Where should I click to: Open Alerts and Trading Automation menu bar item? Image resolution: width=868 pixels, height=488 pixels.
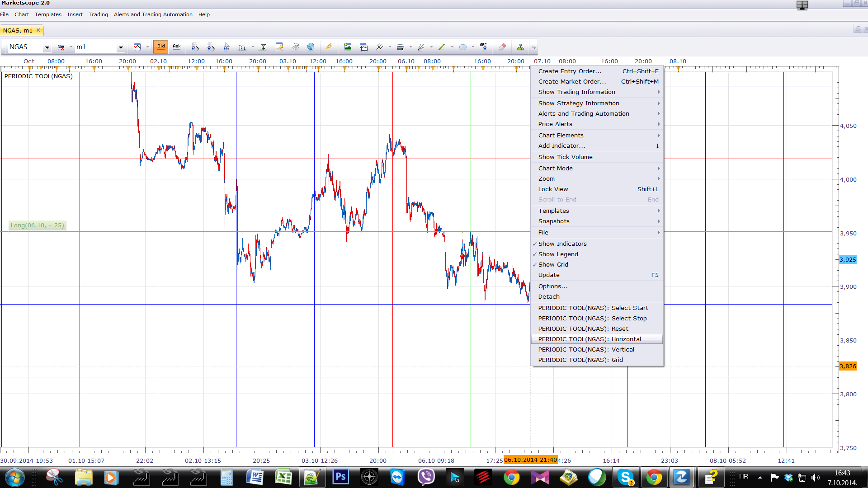coord(153,14)
